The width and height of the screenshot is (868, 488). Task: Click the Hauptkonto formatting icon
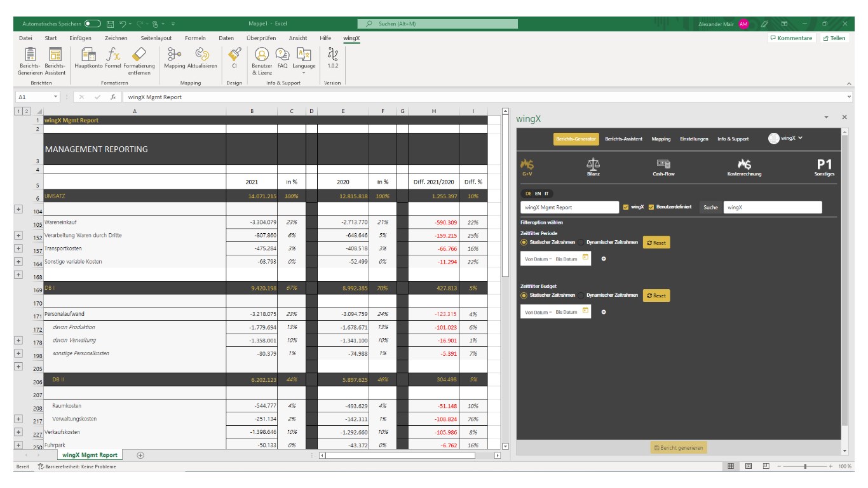point(88,55)
